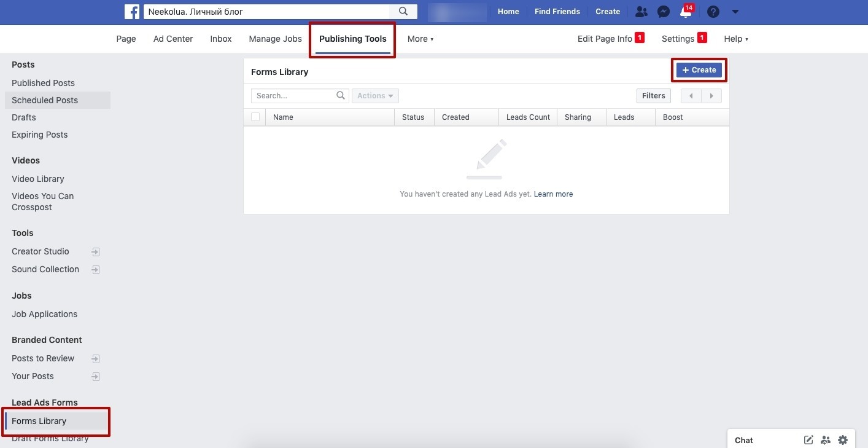Open the Friend Requests icon
868x448 pixels.
(641, 11)
